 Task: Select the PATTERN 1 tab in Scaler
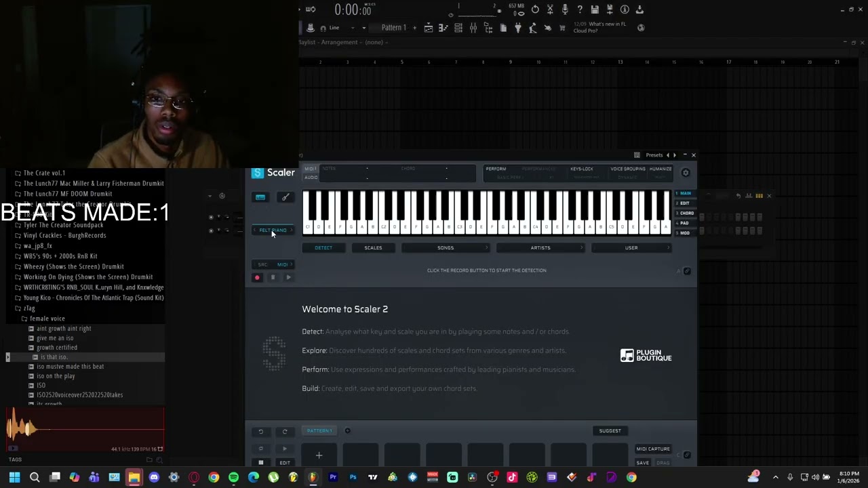click(319, 431)
